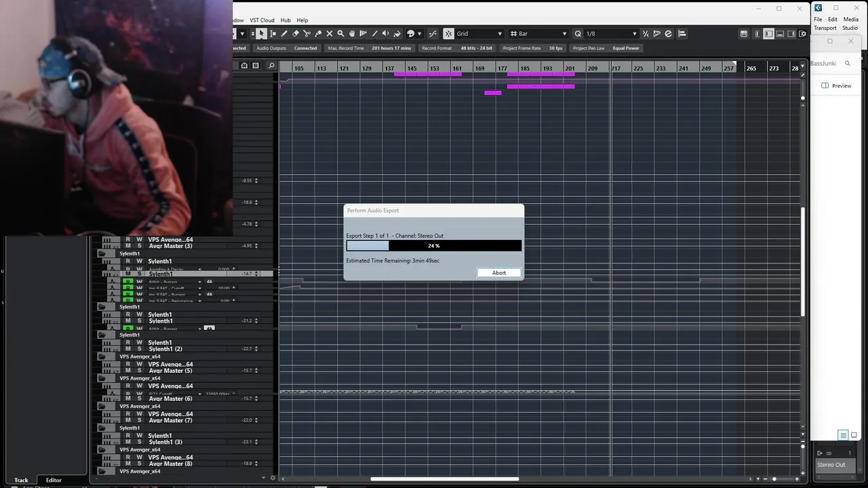Select the Time Warp tool

[x=363, y=34]
